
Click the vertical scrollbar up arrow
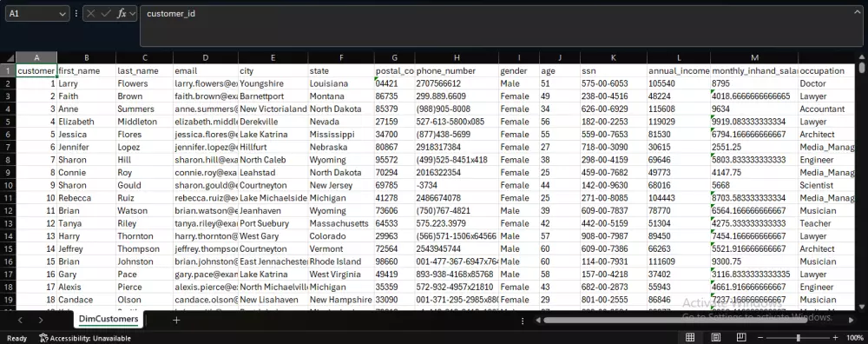tap(861, 57)
